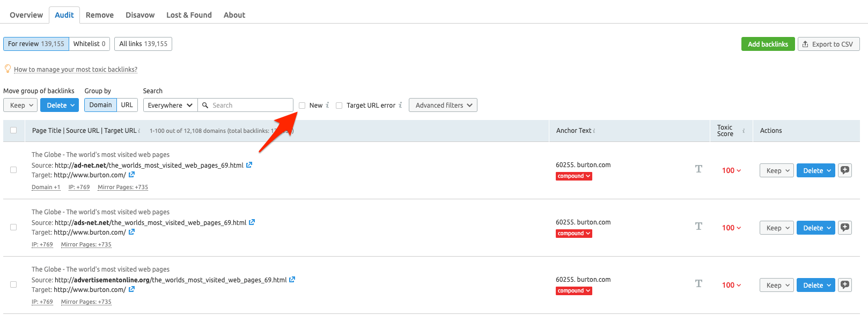The image size is (868, 315).
Task: Switch to Remove tab
Action: pos(100,15)
